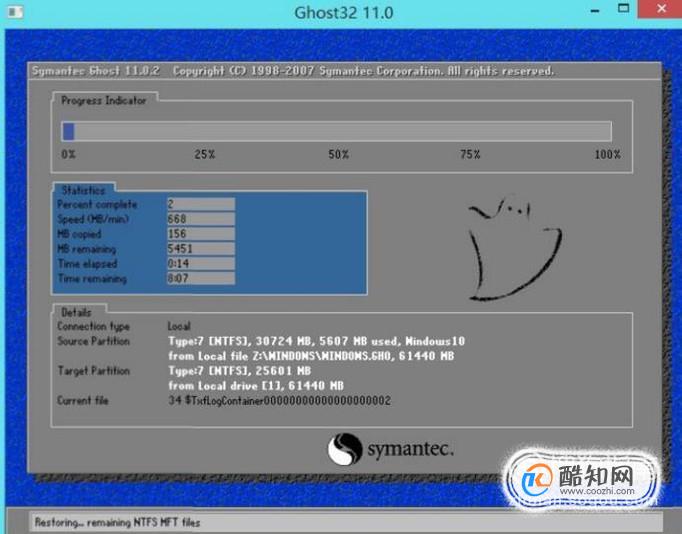Click the MB copied value 156
This screenshot has height=534, width=682.
point(201,234)
